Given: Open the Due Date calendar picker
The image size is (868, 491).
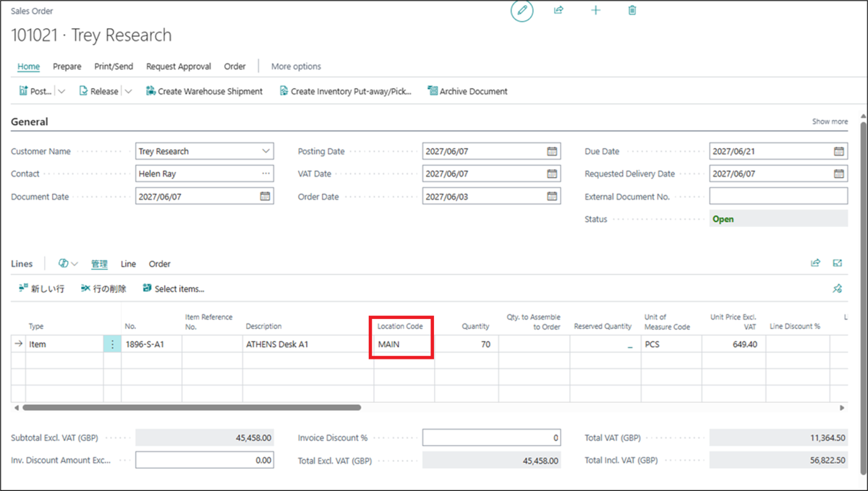Looking at the screenshot, I should tap(838, 152).
